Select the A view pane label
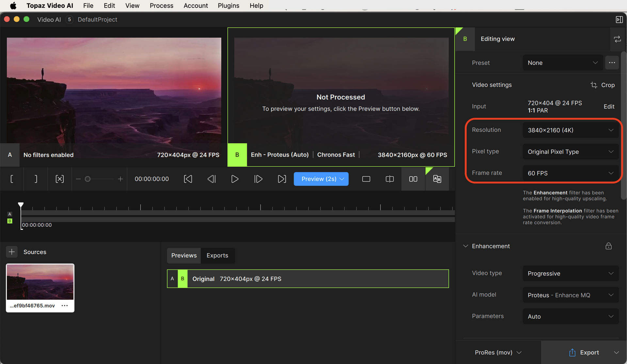This screenshot has width=627, height=364. (x=10, y=155)
